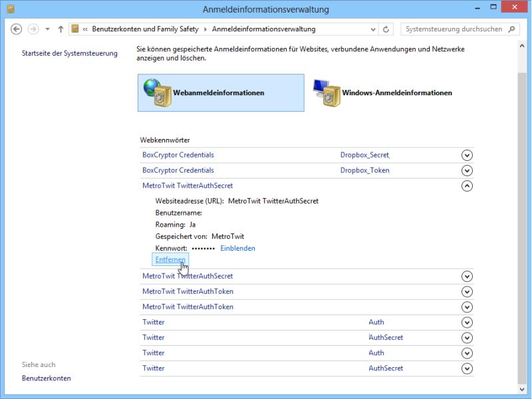Open the recent locations dropdown arrow
The image size is (532, 399).
47,29
